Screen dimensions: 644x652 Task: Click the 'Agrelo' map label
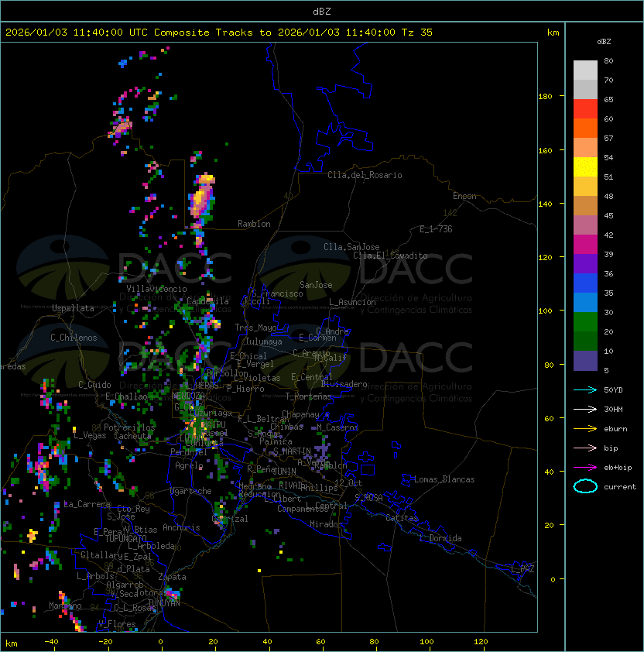click(x=189, y=465)
